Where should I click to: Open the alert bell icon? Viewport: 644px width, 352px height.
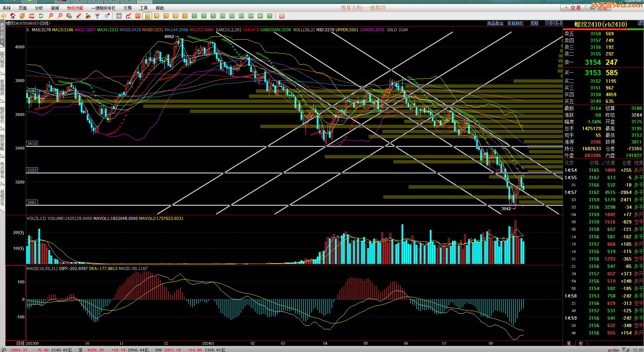pos(88,16)
